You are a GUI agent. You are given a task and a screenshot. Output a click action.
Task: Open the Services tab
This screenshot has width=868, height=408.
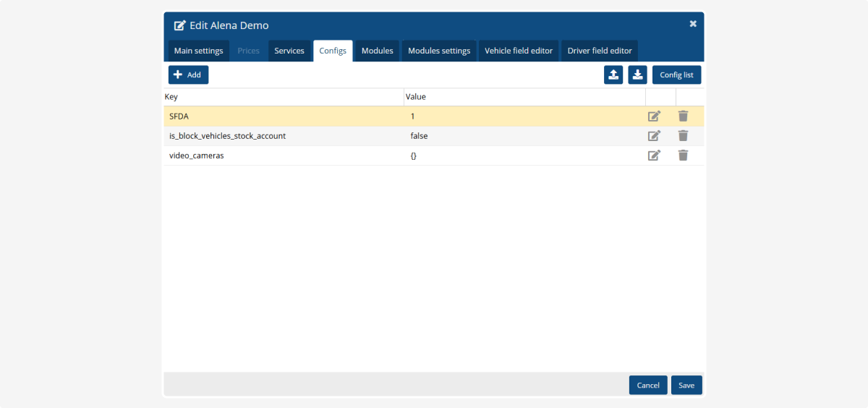[289, 51]
